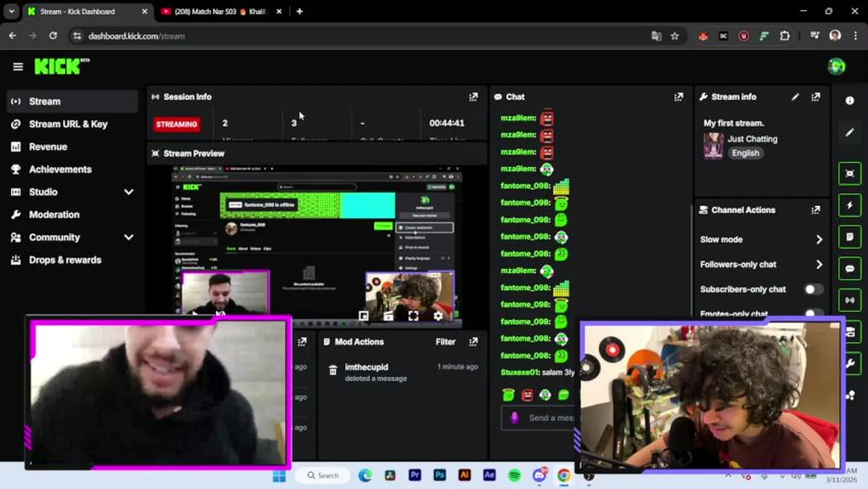Toggle the broadcast signal widget in right rail
The image size is (868, 489).
(x=850, y=300)
